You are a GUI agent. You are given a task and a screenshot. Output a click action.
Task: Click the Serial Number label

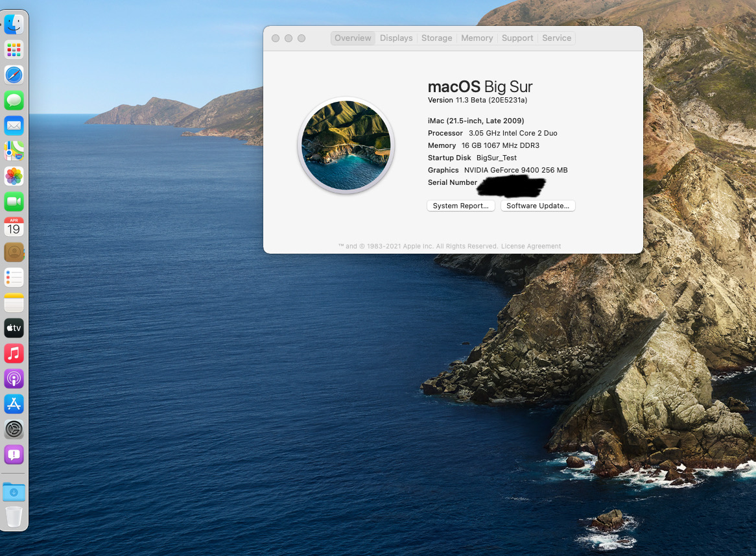[x=453, y=182]
